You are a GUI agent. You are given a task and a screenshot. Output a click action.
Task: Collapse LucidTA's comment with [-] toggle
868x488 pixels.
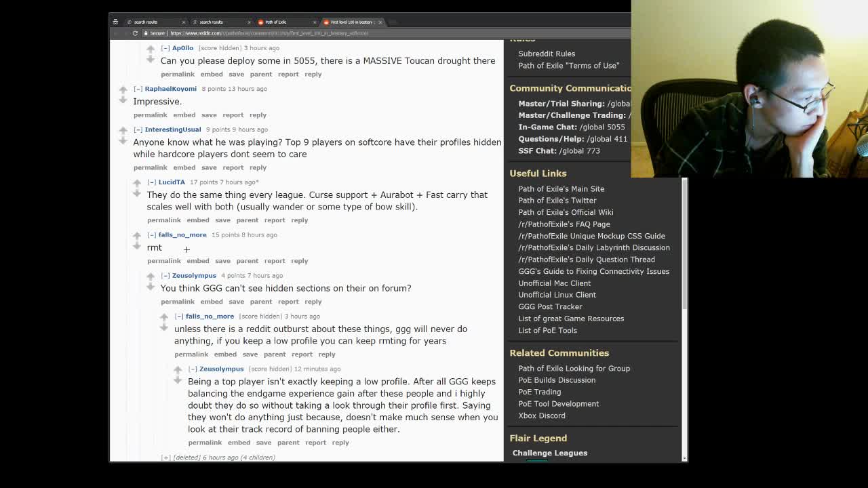click(151, 182)
